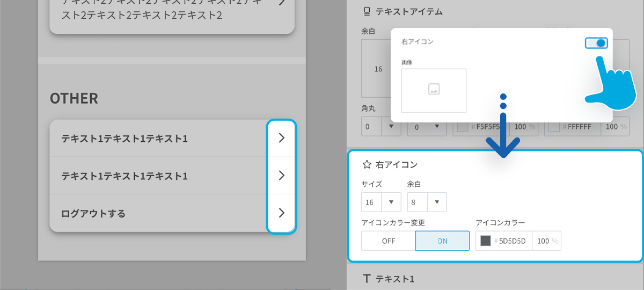This screenshot has height=290, width=644.
Task: Click the 5D5D5D icon color swatch
Action: pos(486,241)
